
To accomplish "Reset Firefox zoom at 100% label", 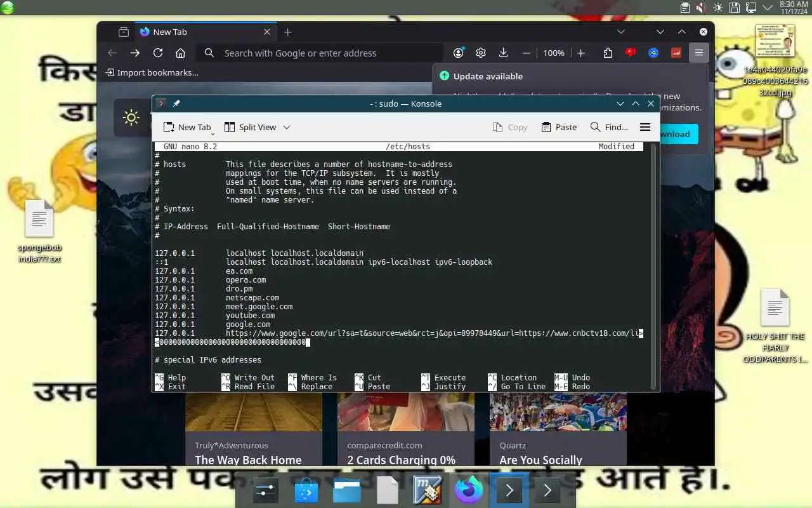I will tap(553, 53).
